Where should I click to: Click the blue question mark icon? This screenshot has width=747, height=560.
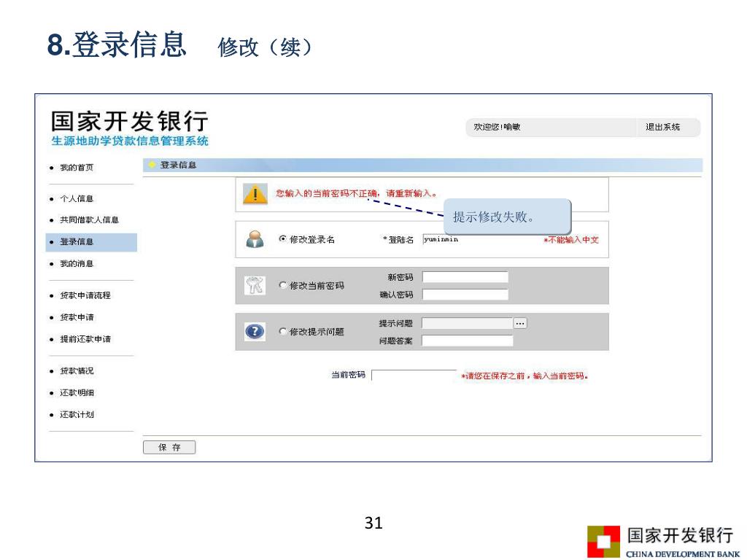click(x=255, y=331)
